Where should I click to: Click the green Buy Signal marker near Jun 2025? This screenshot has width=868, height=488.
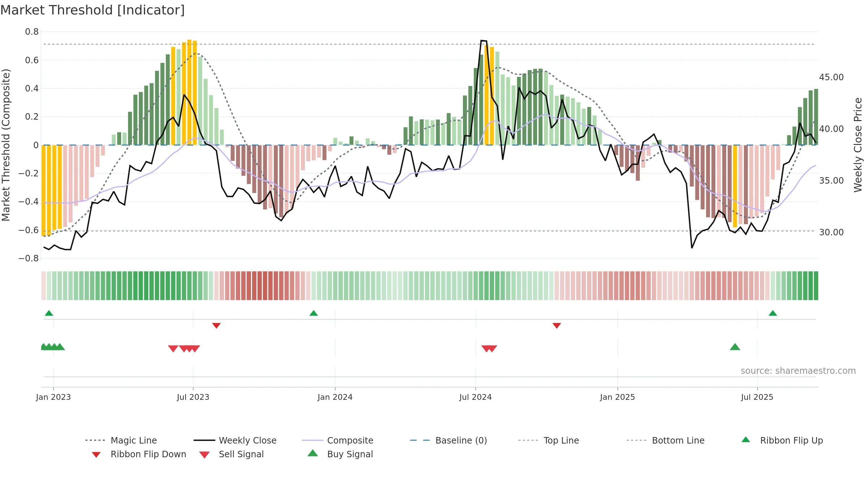tap(735, 347)
